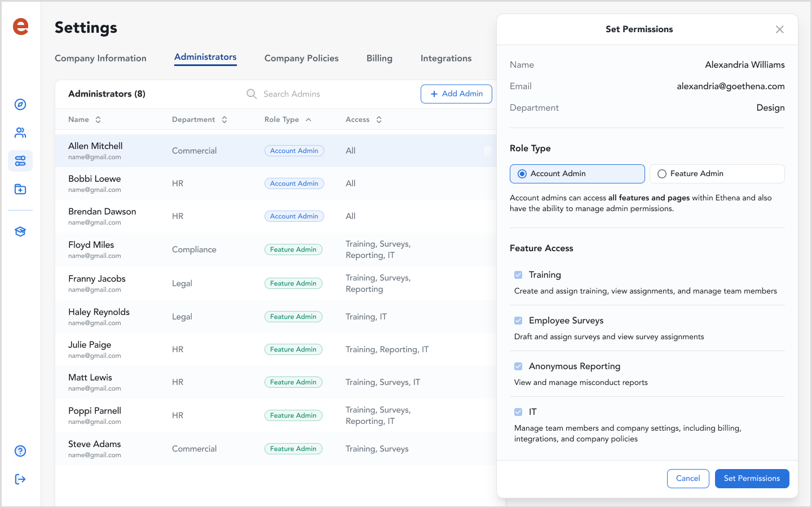The width and height of the screenshot is (812, 508).
Task: Toggle the Employee Surveys checkbox
Action: coord(518,321)
